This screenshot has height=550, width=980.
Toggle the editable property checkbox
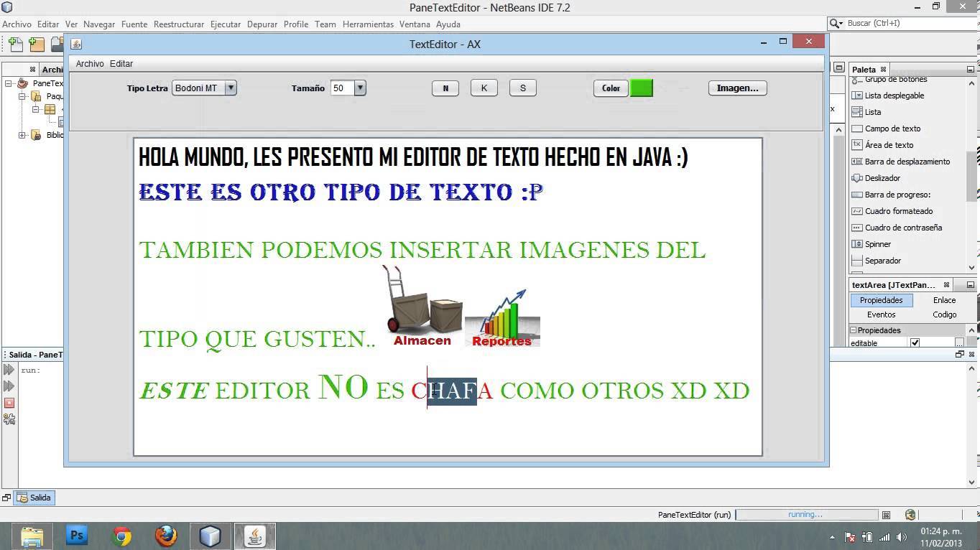(x=915, y=343)
